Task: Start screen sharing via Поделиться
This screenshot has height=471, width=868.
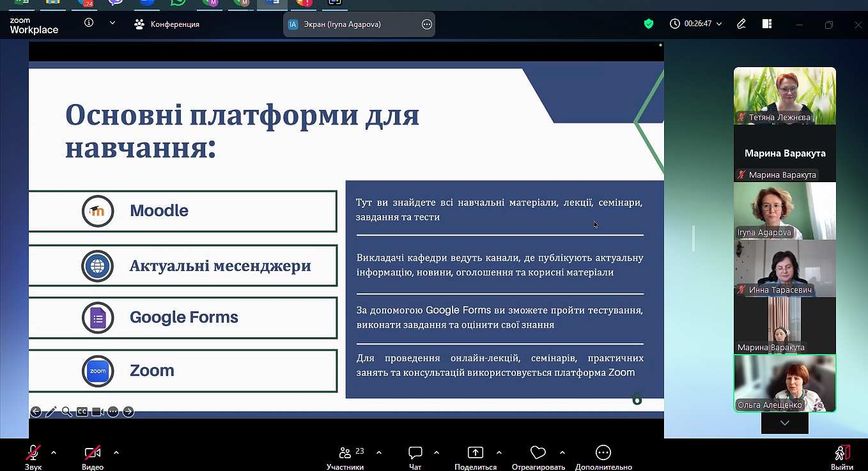Action: pyautogui.click(x=476, y=457)
